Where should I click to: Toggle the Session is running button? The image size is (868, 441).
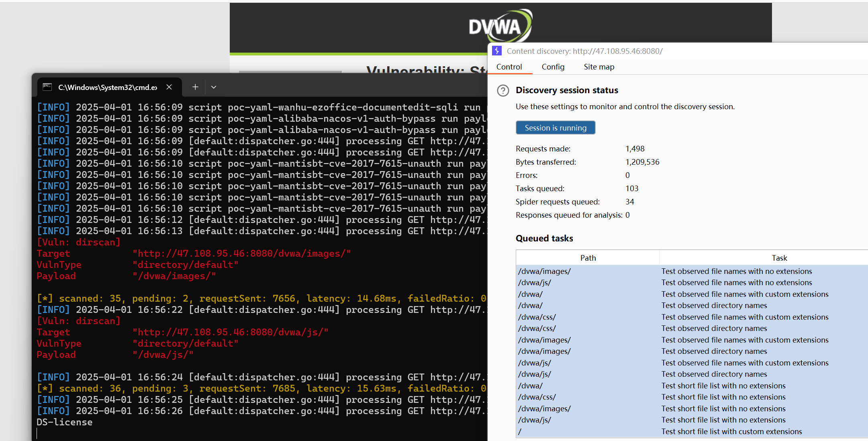click(x=556, y=128)
